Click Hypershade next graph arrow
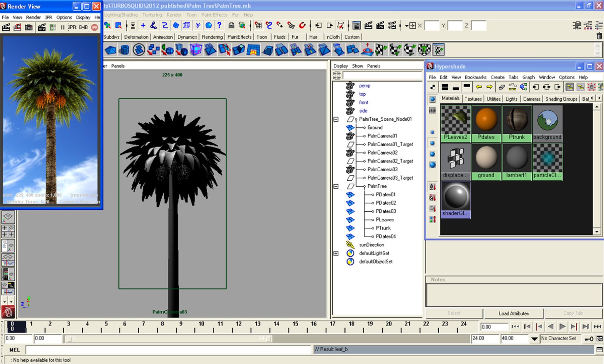The image size is (604, 364). tap(490, 87)
